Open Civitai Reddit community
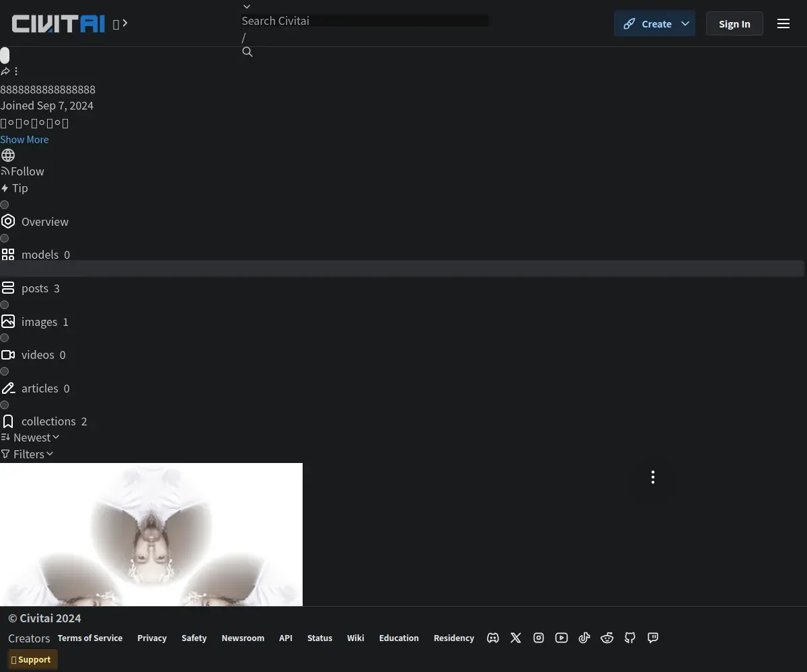 pyautogui.click(x=607, y=638)
